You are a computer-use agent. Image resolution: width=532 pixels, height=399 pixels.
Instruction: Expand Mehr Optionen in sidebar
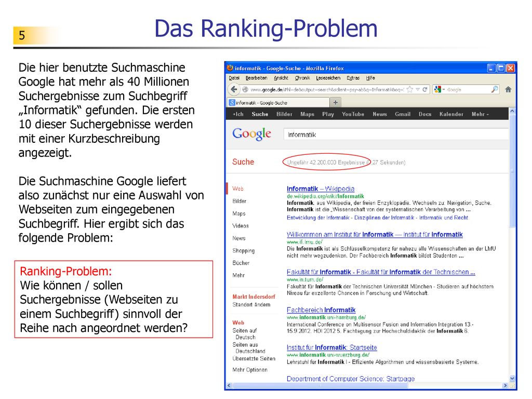coord(250,370)
